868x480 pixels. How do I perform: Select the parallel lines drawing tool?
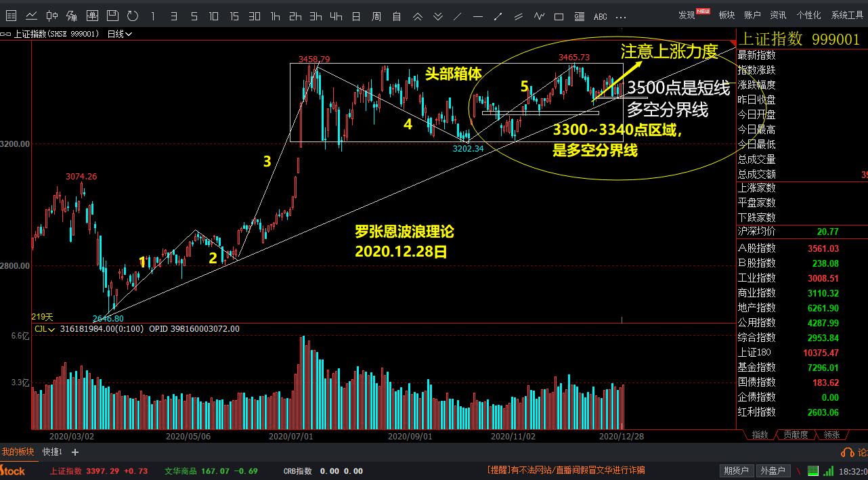(x=519, y=16)
